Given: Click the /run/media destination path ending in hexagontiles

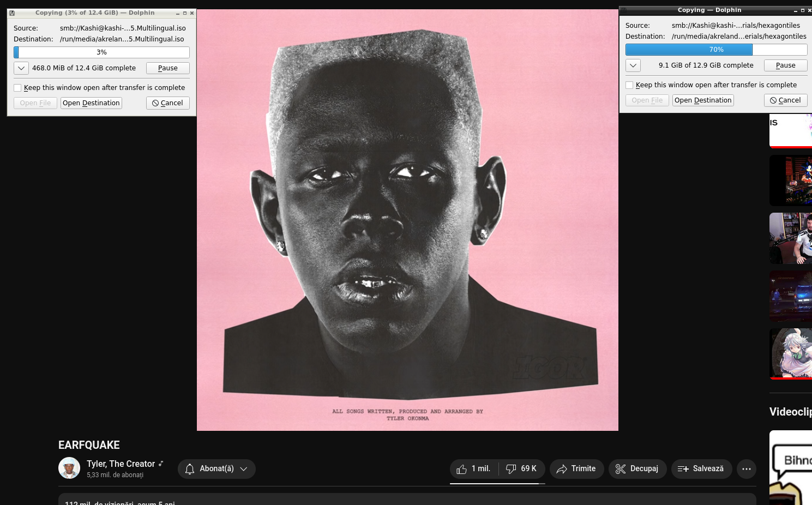Looking at the screenshot, I should (x=739, y=37).
